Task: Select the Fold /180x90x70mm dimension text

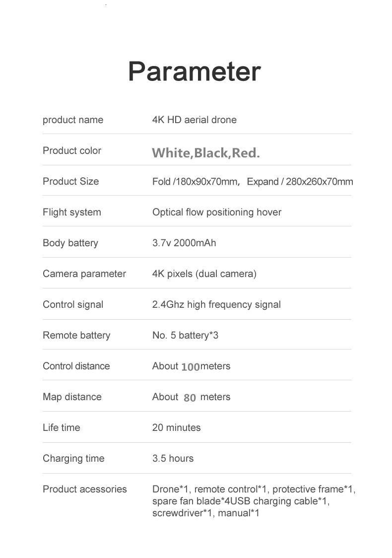Action: (196, 182)
